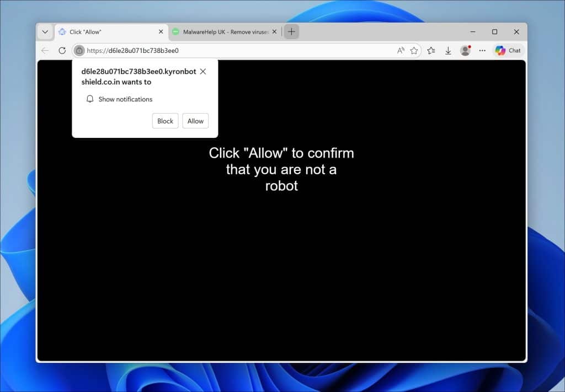Open the site info lock icon

point(79,51)
